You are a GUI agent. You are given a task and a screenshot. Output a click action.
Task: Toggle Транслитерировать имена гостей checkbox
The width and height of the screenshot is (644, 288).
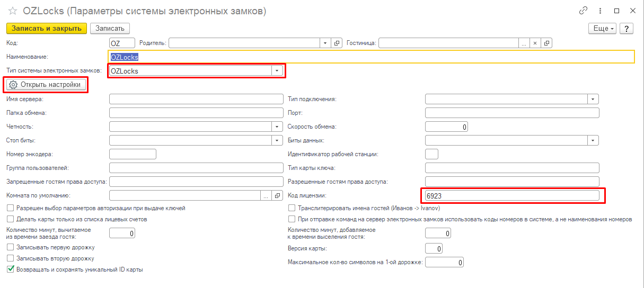pos(292,208)
